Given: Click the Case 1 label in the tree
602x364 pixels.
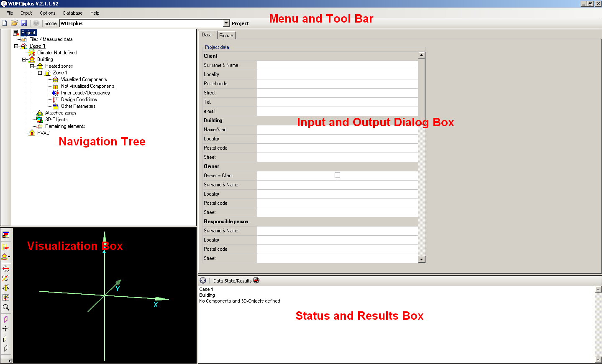Looking at the screenshot, I should pos(37,46).
